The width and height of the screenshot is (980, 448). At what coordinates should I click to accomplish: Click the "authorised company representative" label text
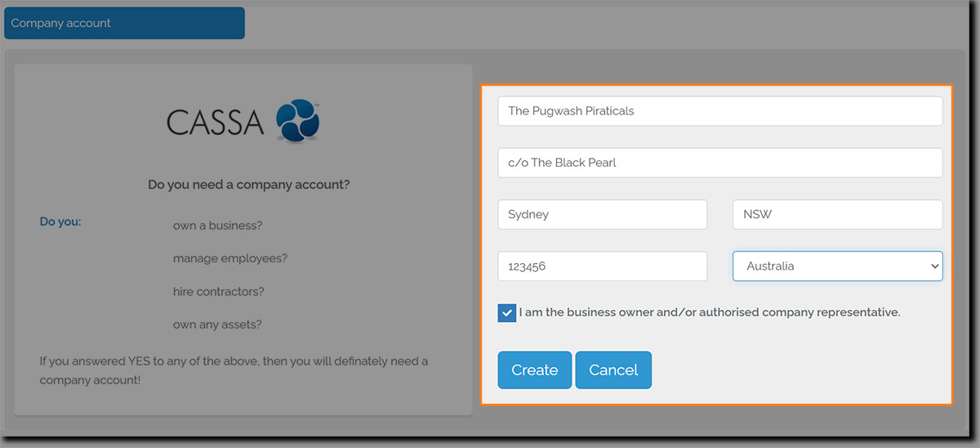point(709,312)
